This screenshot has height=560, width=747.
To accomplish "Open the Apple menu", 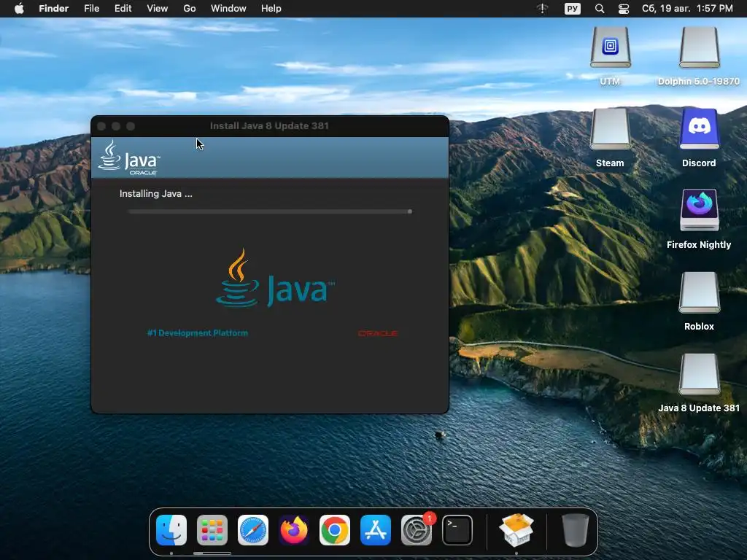I will click(x=19, y=9).
